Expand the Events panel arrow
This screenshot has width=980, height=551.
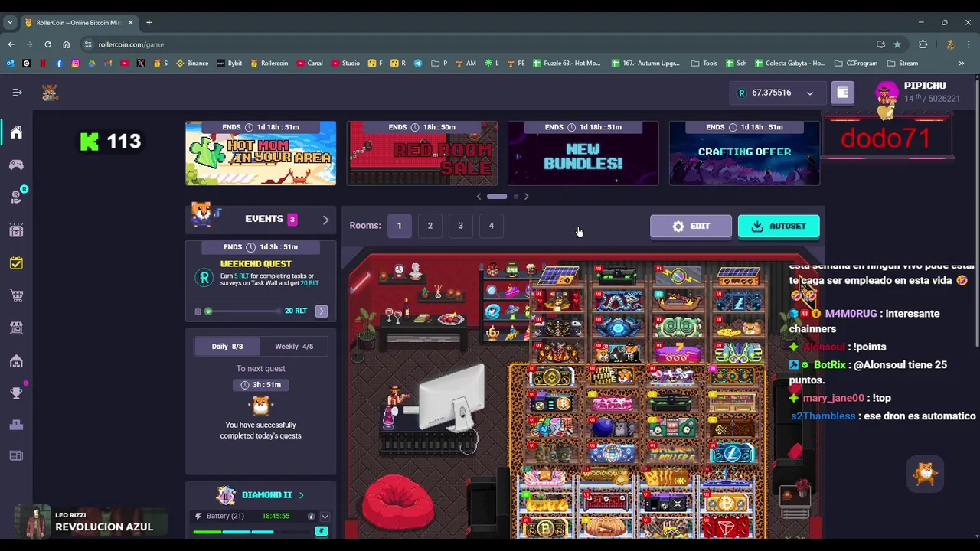pos(325,220)
